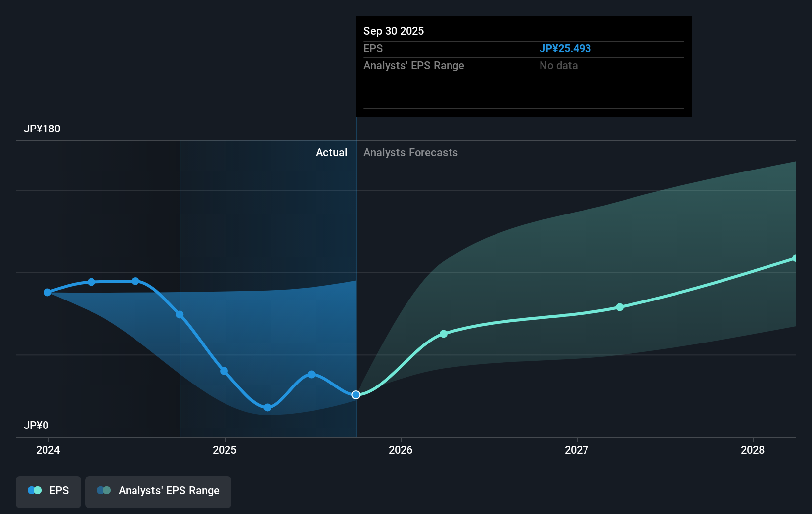
Task: Select the lowest EPS data point in mid-2025
Action: 267,407
